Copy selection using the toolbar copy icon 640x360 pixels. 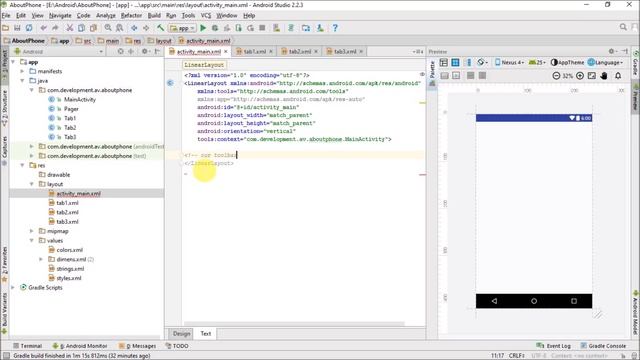(x=82, y=28)
